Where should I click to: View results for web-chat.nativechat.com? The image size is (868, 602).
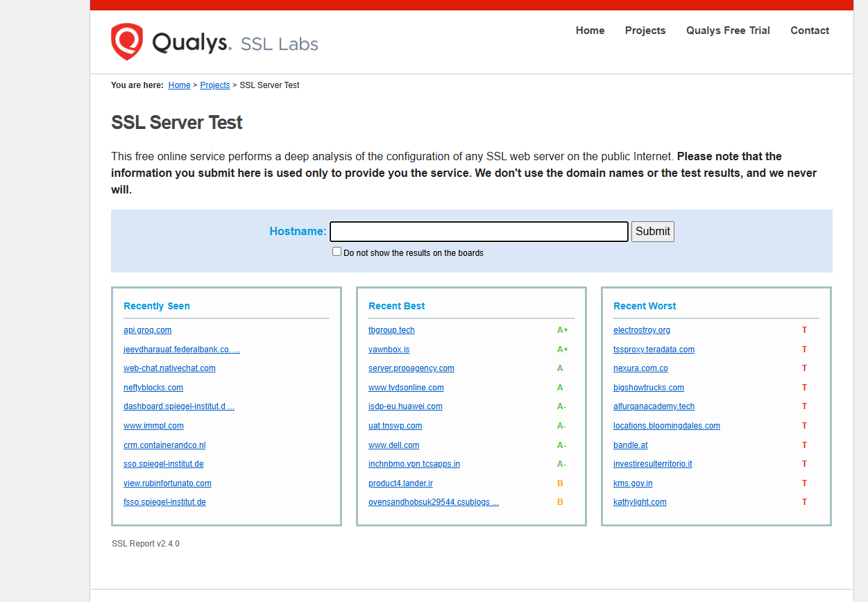169,368
